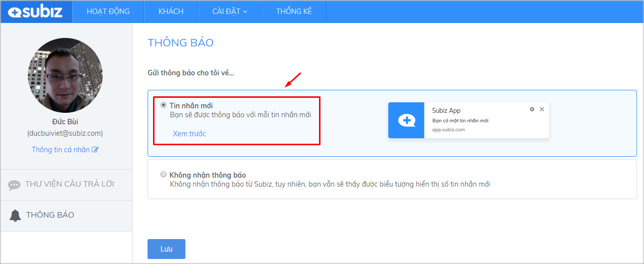Select the Không nhận thông báo radio button

163,175
